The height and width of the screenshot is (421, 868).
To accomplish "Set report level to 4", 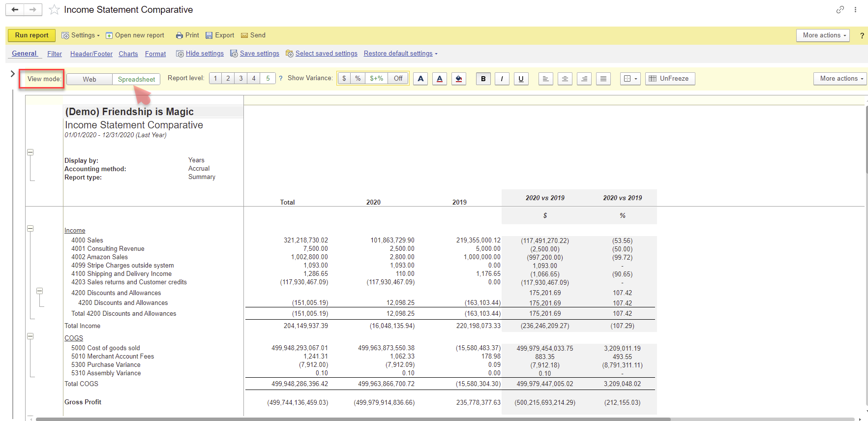I will [254, 78].
